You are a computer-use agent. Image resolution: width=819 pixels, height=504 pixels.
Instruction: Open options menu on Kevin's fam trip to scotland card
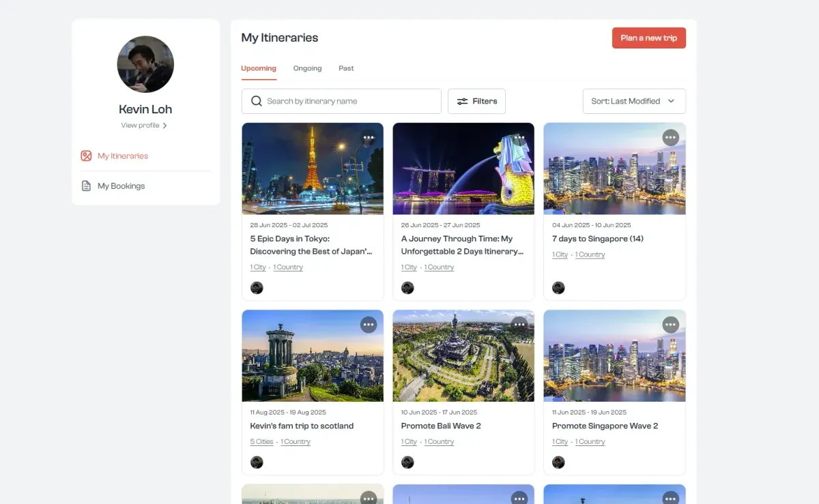coord(369,325)
